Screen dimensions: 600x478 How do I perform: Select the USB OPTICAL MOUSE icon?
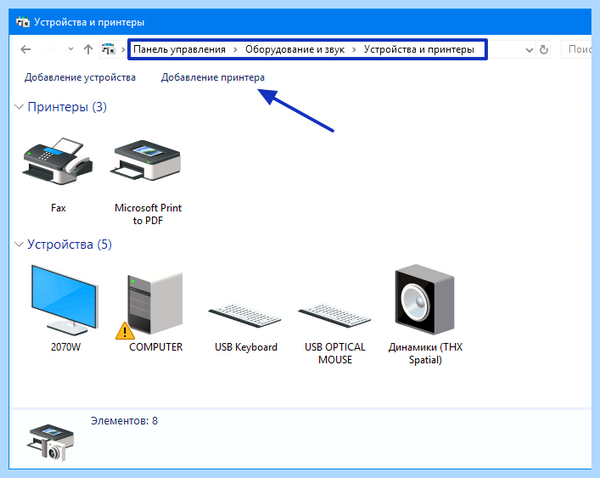(x=335, y=315)
